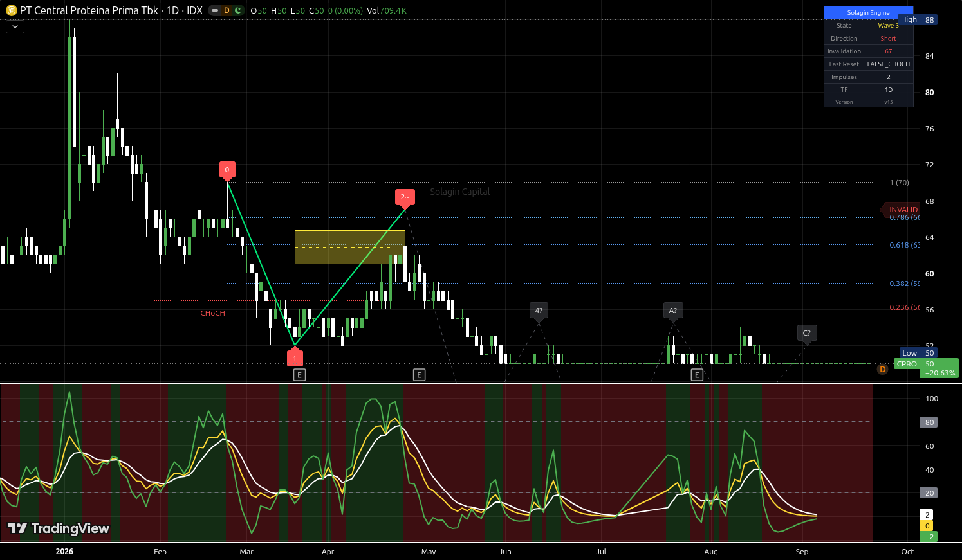The image size is (962, 560).
Task: Select the wave 2~ label marker
Action: click(405, 197)
